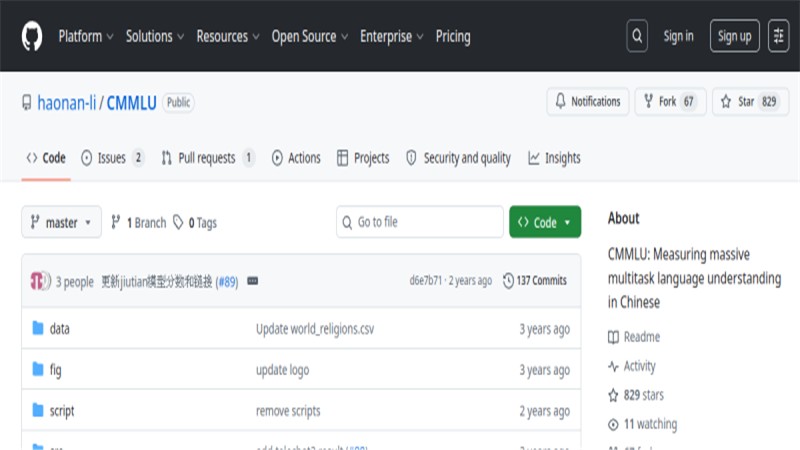Expand the Open Source menu
The height and width of the screenshot is (450, 800).
pos(309,36)
